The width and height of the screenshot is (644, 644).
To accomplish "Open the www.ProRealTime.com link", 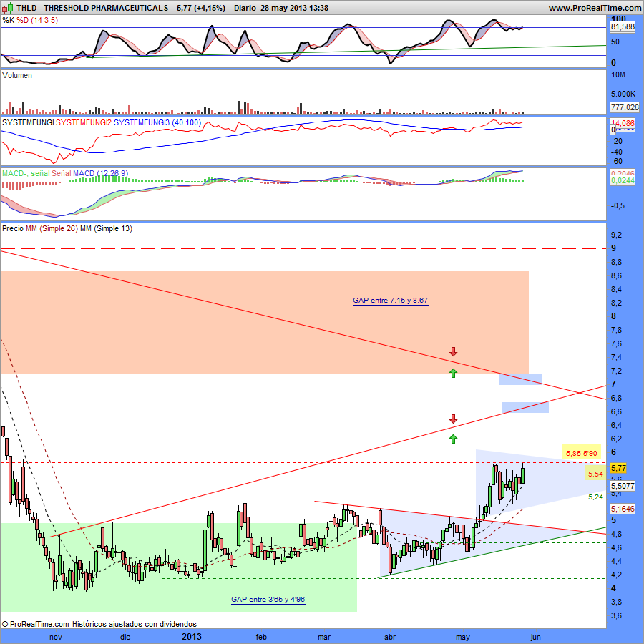I will [595, 8].
